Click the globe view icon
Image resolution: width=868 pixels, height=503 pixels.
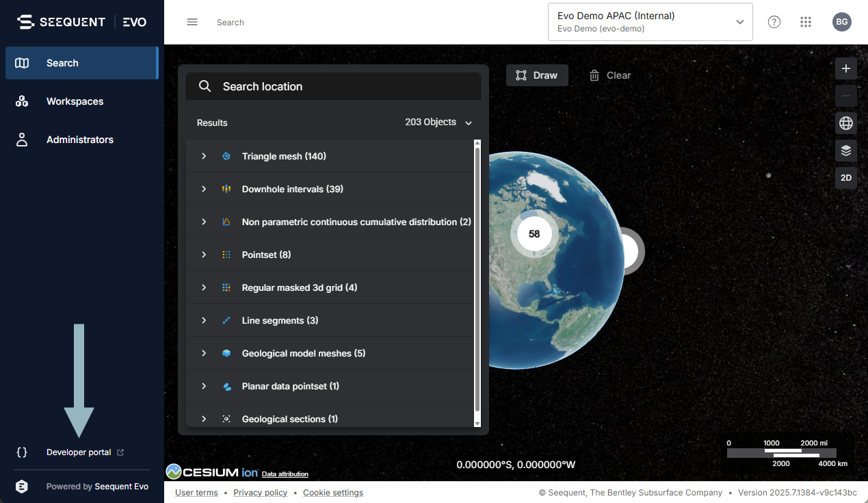pyautogui.click(x=846, y=123)
